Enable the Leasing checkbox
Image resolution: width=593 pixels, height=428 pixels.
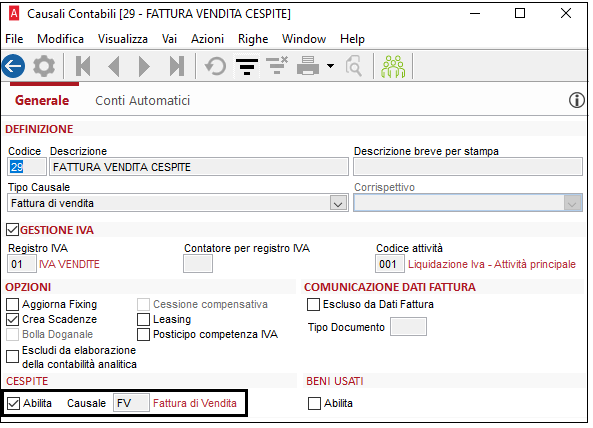pos(143,319)
